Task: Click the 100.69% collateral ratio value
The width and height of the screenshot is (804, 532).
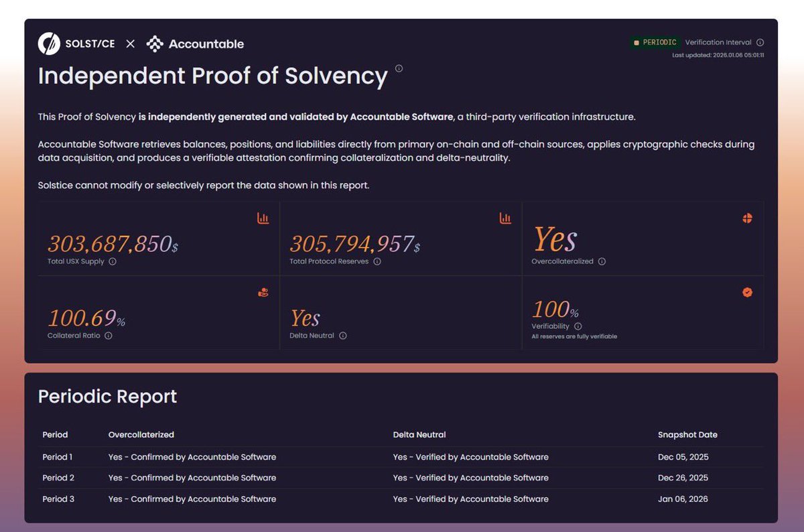Action: (86, 318)
